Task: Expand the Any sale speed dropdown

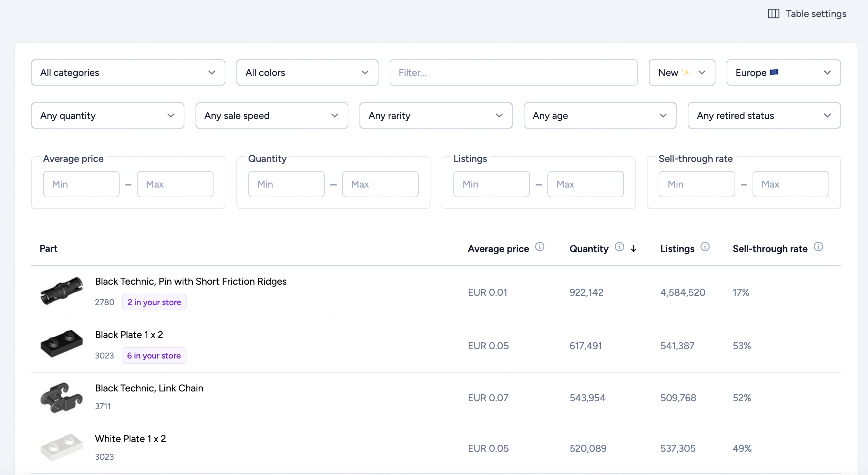Action: coord(272,115)
